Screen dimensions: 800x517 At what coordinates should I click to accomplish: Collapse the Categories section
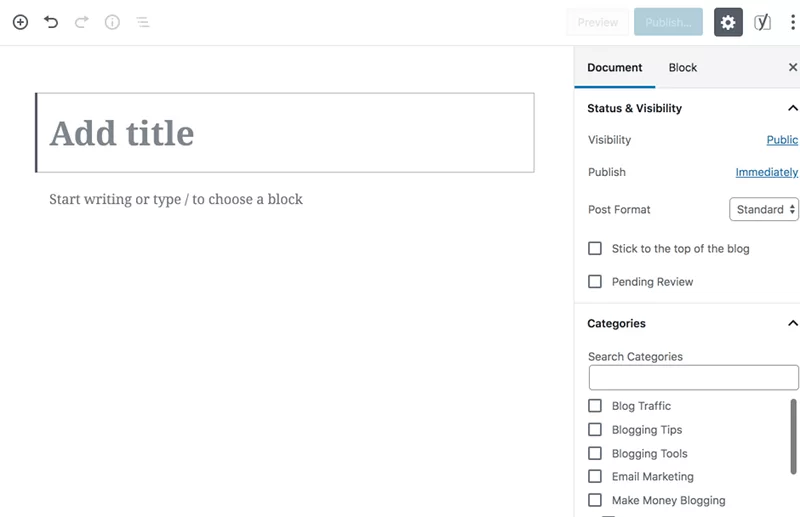(x=792, y=323)
